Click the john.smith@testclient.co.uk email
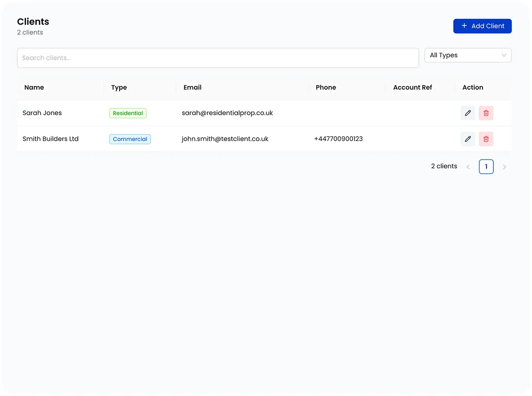Screen dimensions: 532x396 pyautogui.click(x=225, y=139)
